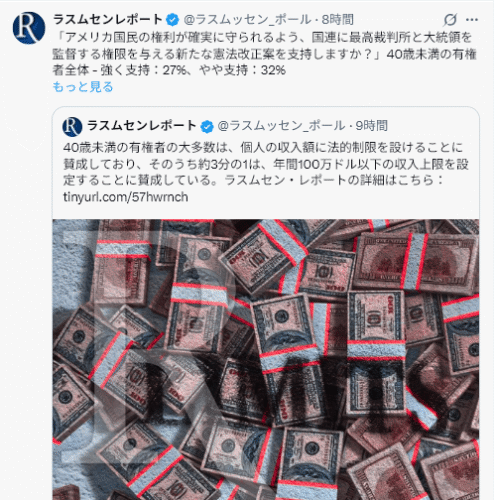Open the @ラスムッセン_ポール handle in the quoted post

281,126
